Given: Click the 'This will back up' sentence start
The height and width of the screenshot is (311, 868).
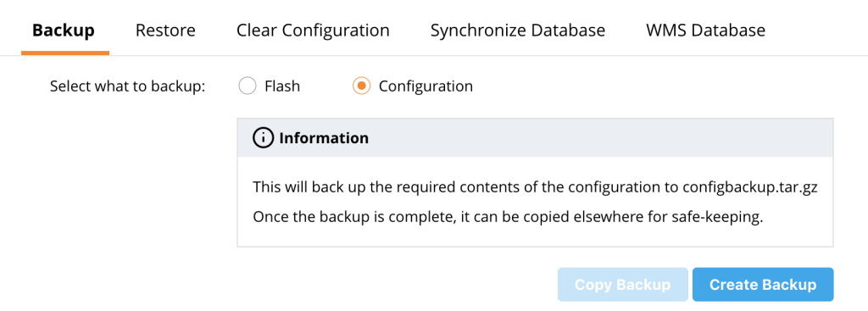Looking at the screenshot, I should tap(312, 187).
